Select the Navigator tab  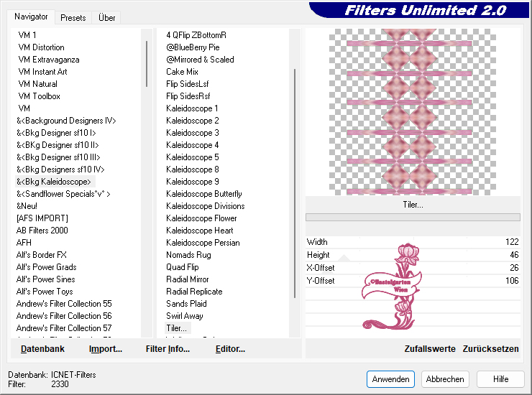[x=32, y=17]
